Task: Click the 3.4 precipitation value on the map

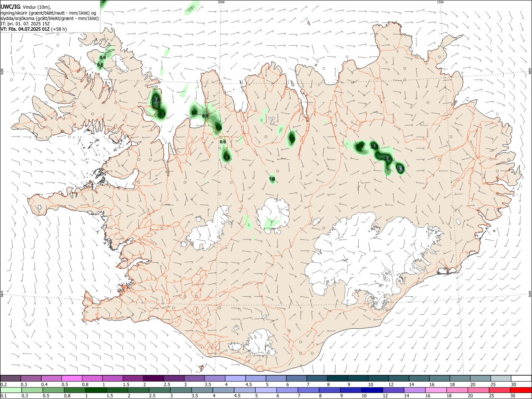Action: click(387, 159)
